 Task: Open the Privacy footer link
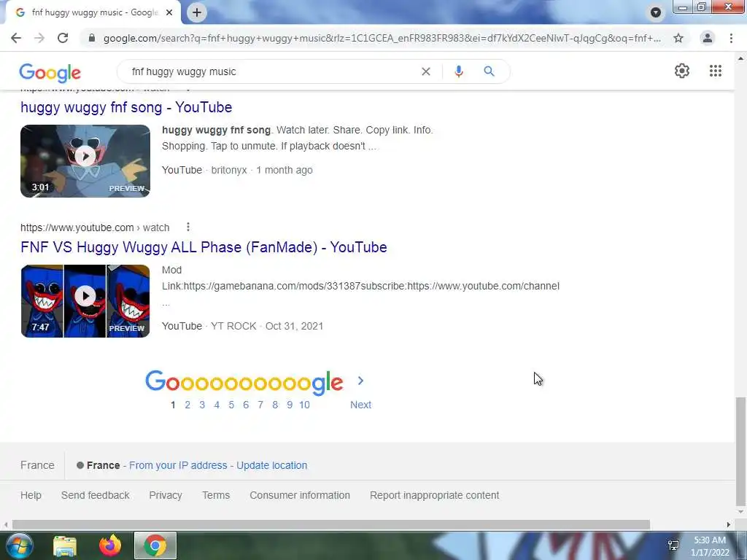pos(166,495)
